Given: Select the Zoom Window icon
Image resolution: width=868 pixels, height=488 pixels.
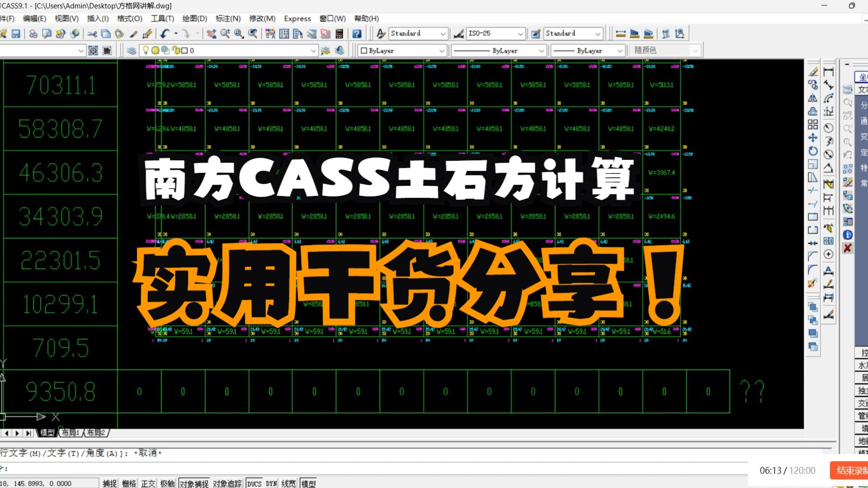Looking at the screenshot, I should [x=239, y=34].
